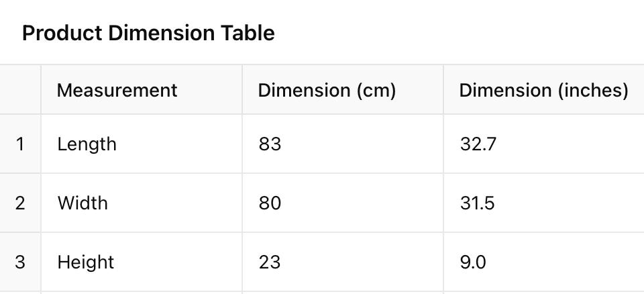This screenshot has width=644, height=294.
Task: Click the Width cell
Action: click(83, 203)
